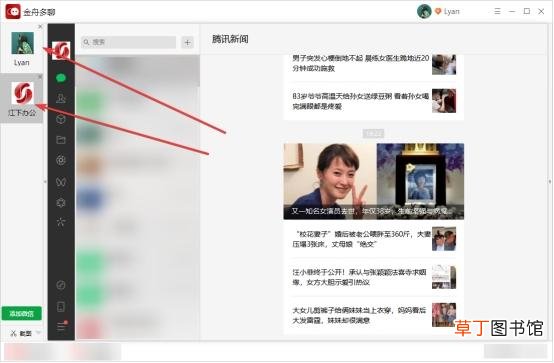Open the contacts icon in the dark sidebar
Screen dimensions: 554x363
61,98
